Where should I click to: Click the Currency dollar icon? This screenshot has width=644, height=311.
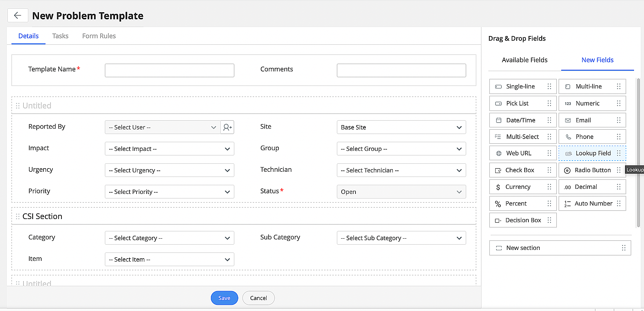click(x=498, y=187)
